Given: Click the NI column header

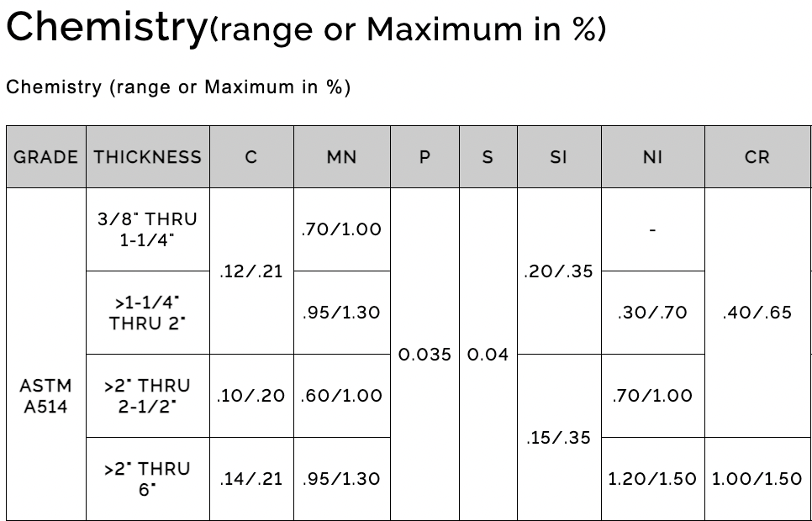Looking at the screenshot, I should pos(652,157).
